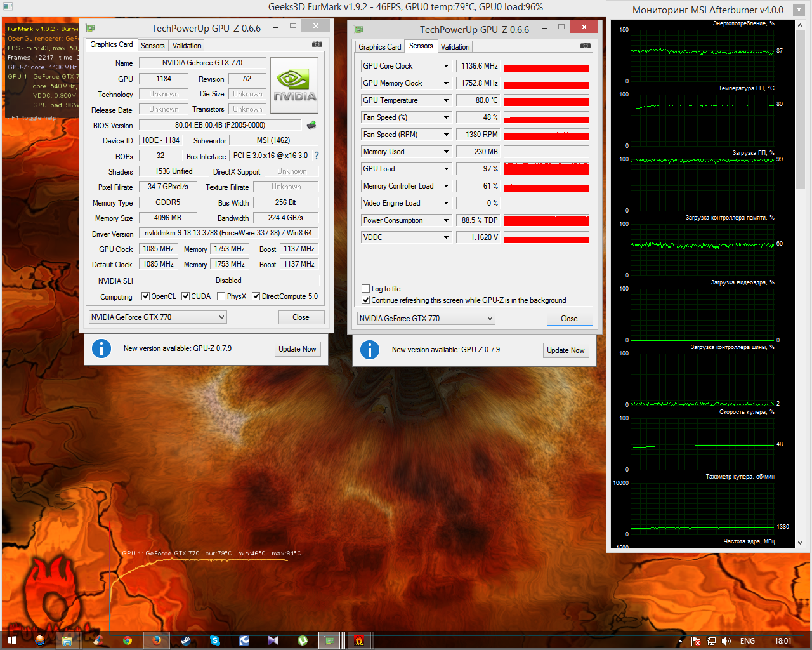Open the GPU Memory Clock sensor dropdown
This screenshot has width=812, height=650.
coord(446,83)
